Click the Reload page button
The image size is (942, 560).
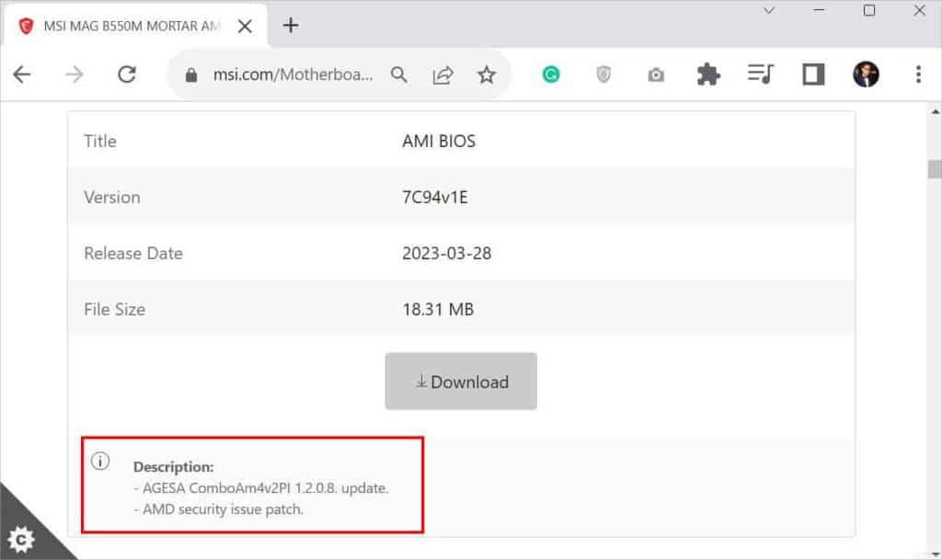tap(128, 74)
